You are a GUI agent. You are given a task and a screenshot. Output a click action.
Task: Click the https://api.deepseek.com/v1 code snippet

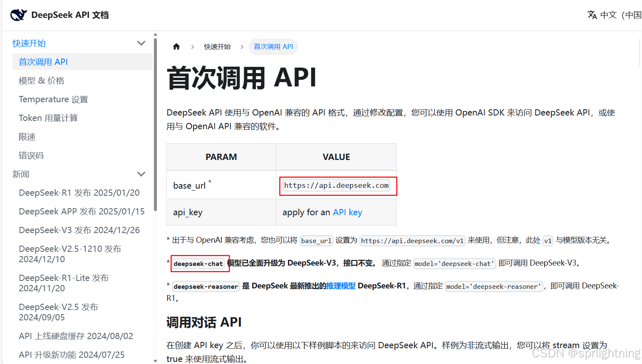412,241
